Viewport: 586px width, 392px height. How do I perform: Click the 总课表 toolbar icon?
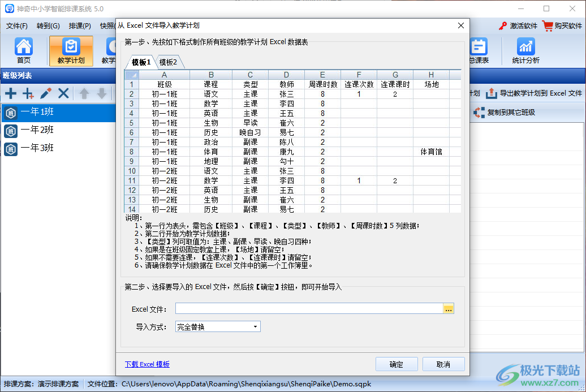pos(479,50)
